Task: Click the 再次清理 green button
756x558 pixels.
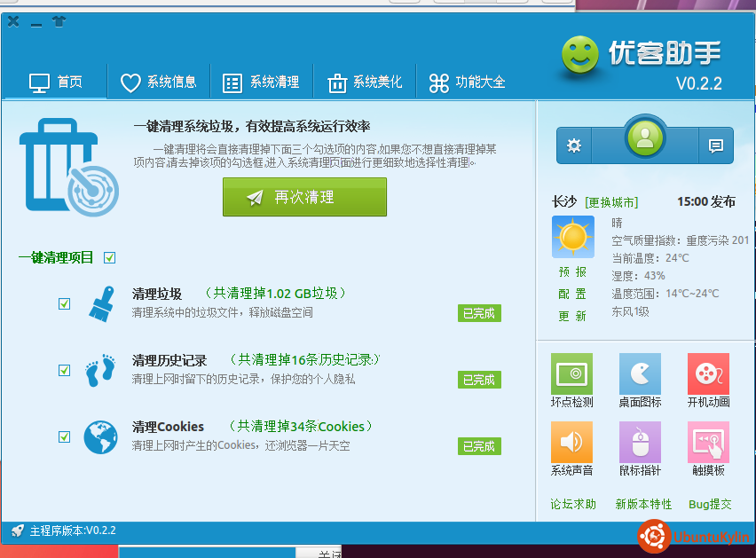Action: [304, 197]
